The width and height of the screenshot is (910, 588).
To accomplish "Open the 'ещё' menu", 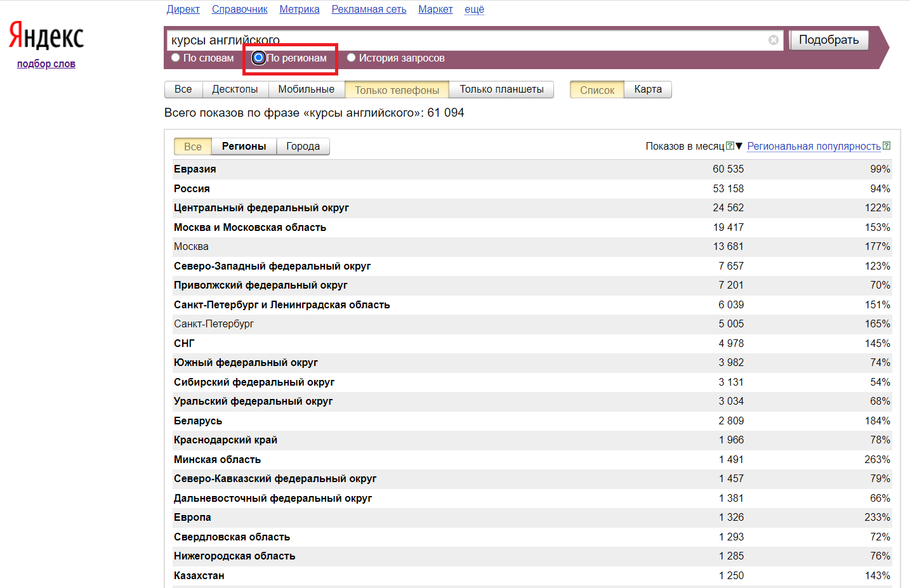I will pos(473,9).
